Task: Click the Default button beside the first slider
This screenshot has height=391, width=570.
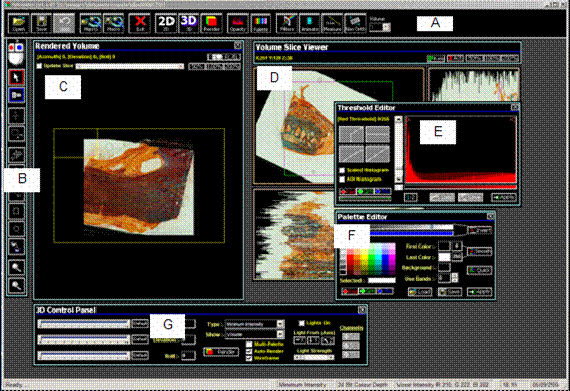Action: (x=140, y=323)
